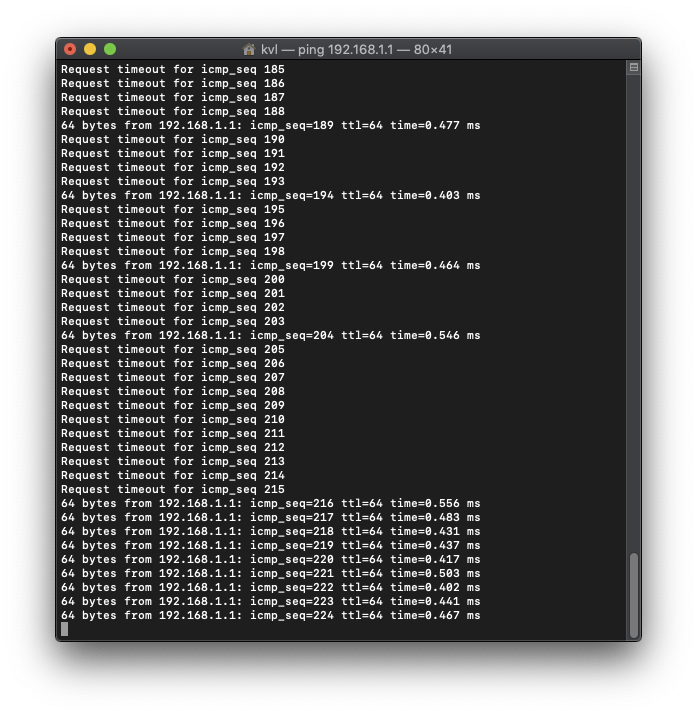Click the terminal cursor block on last line
This screenshot has width=697, height=715.
pos(65,629)
